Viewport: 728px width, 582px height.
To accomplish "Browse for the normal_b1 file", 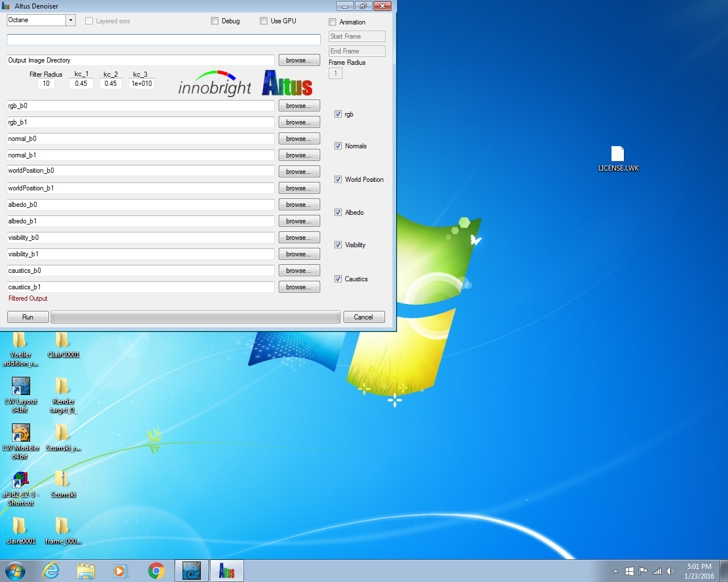I will tap(299, 155).
